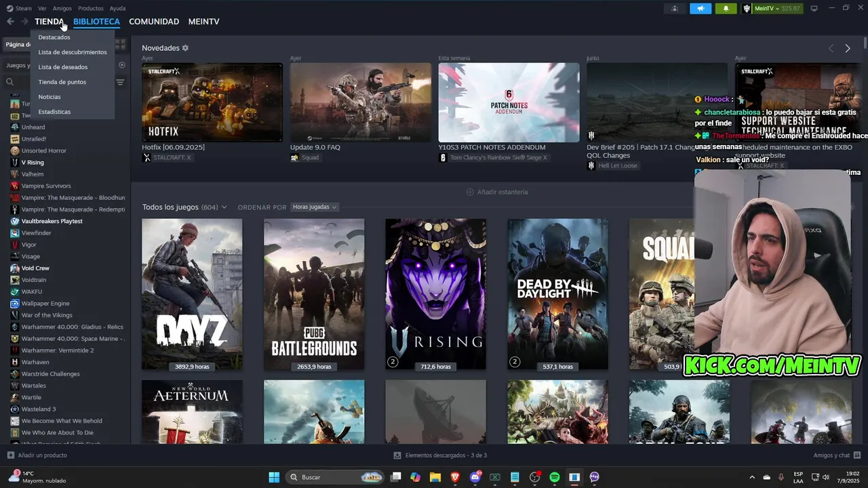Open the Productos menu
The image size is (868, 488).
(90, 8)
